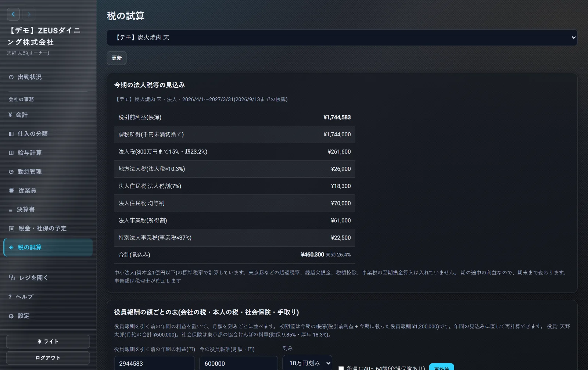Viewport: 588px width, 370px height.
Task: Go forward with the right arrow button
Action: click(29, 14)
